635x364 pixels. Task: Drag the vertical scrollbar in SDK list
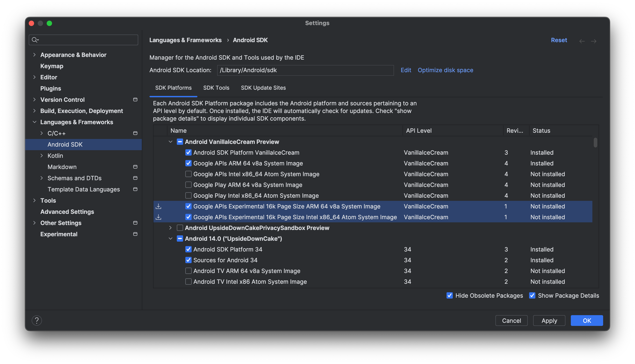tap(596, 143)
